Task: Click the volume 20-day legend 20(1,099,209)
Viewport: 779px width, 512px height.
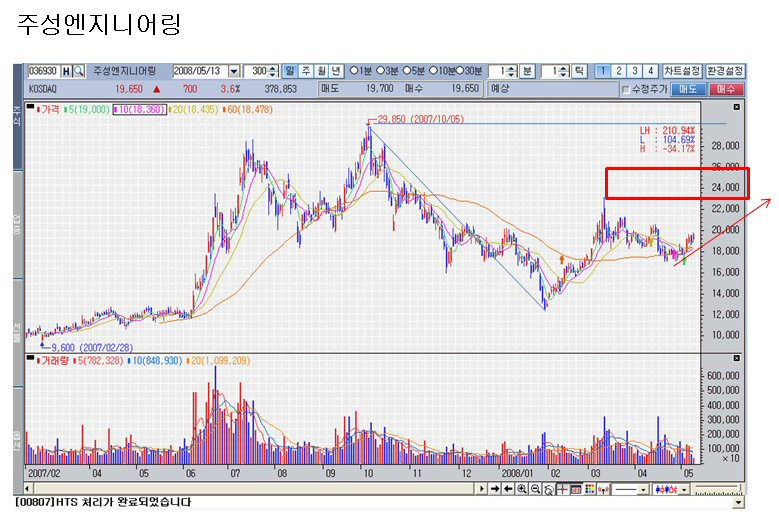Action: [218, 361]
